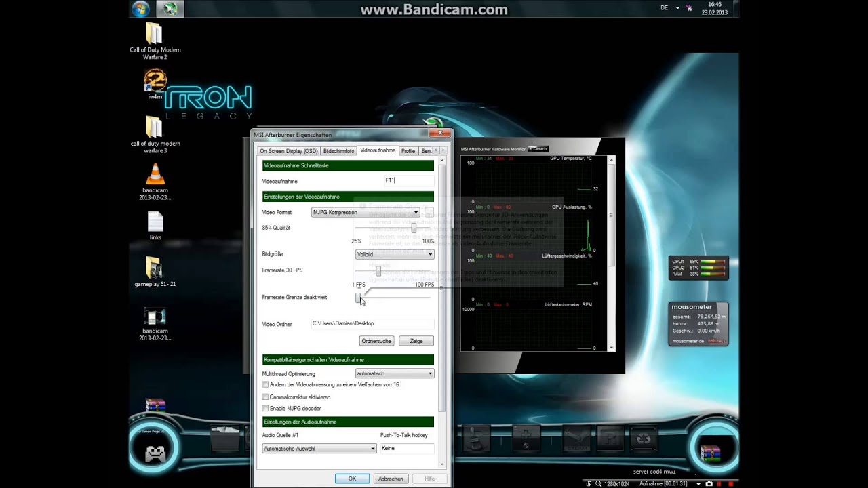Viewport: 868px width, 488px height.
Task: Select the Videoaufnahme tab
Action: [378, 150]
